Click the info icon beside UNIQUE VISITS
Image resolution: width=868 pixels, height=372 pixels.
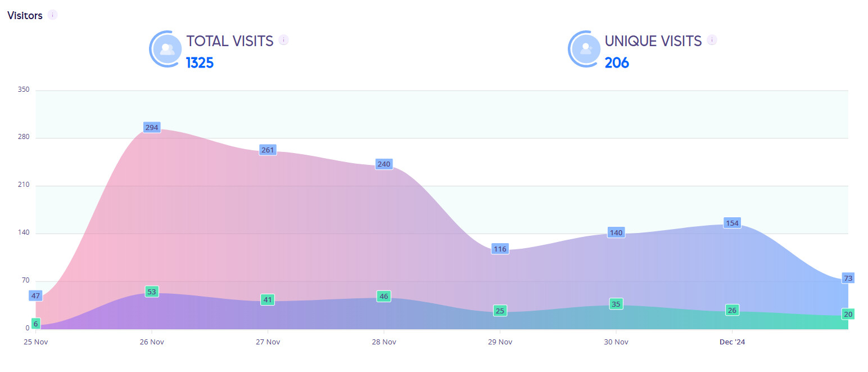coord(712,40)
